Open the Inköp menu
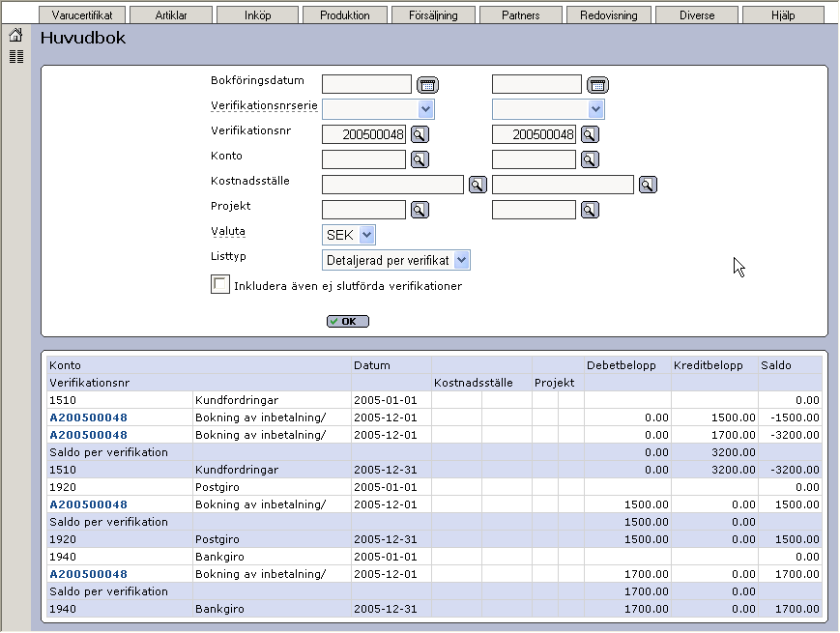The width and height of the screenshot is (840, 633). (258, 15)
